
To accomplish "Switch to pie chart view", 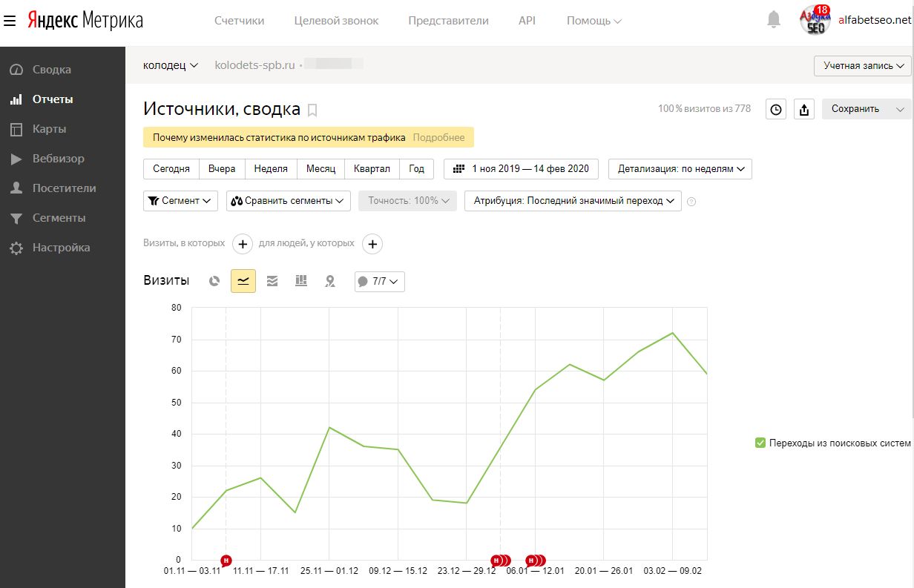I will (x=214, y=281).
